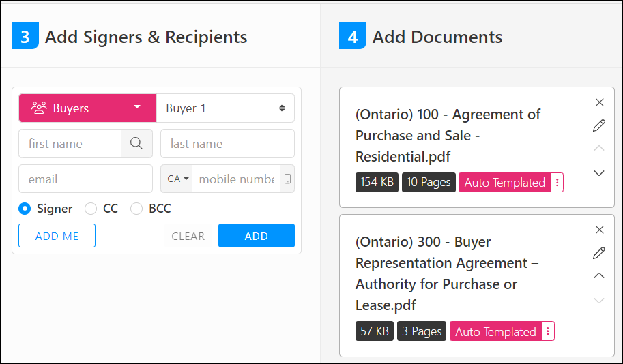Focus the email input field
The image size is (623, 364).
pyautogui.click(x=85, y=179)
